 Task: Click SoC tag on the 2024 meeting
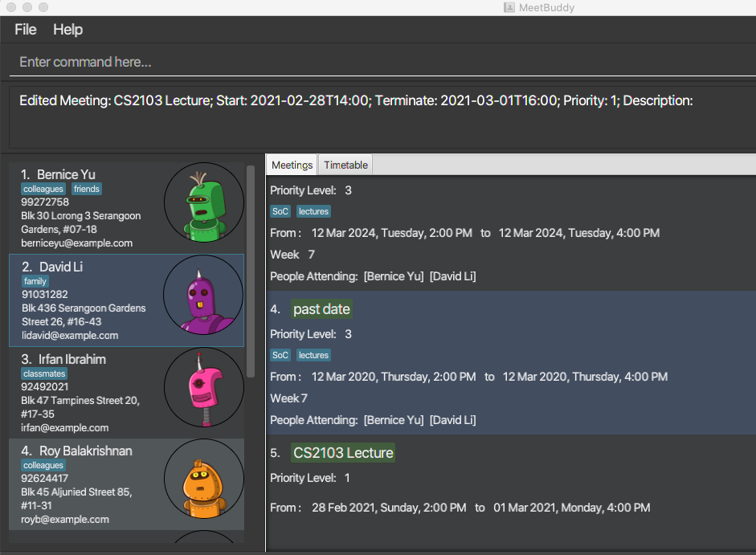click(x=280, y=211)
